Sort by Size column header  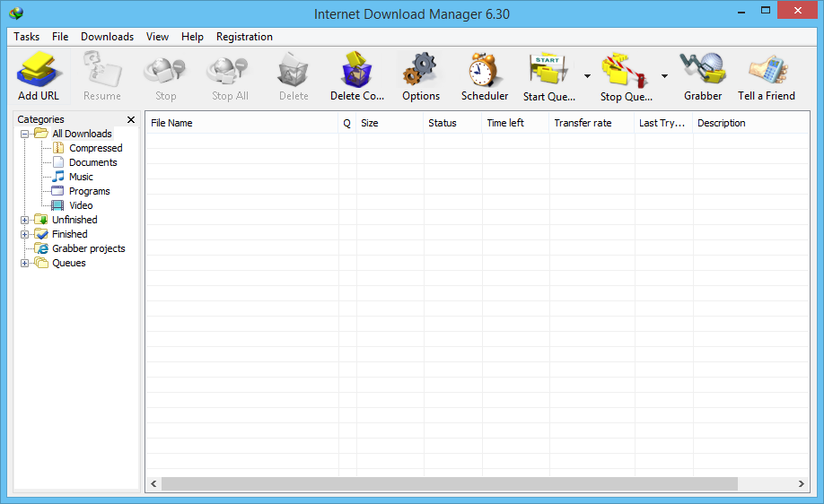coord(390,123)
